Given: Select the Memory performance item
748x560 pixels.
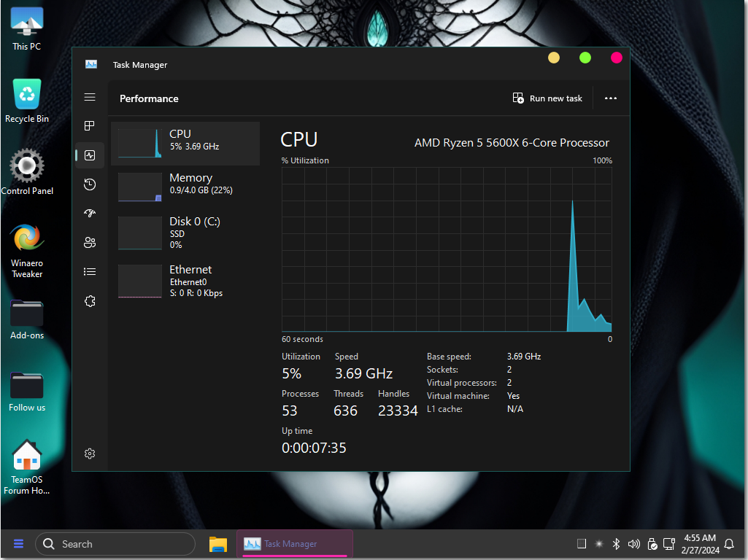Looking at the screenshot, I should pyautogui.click(x=185, y=187).
